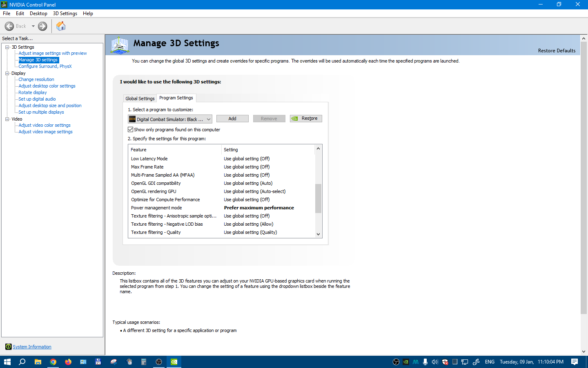Open the calculator app on the taskbar
This screenshot has width=588, height=368.
coord(144,362)
